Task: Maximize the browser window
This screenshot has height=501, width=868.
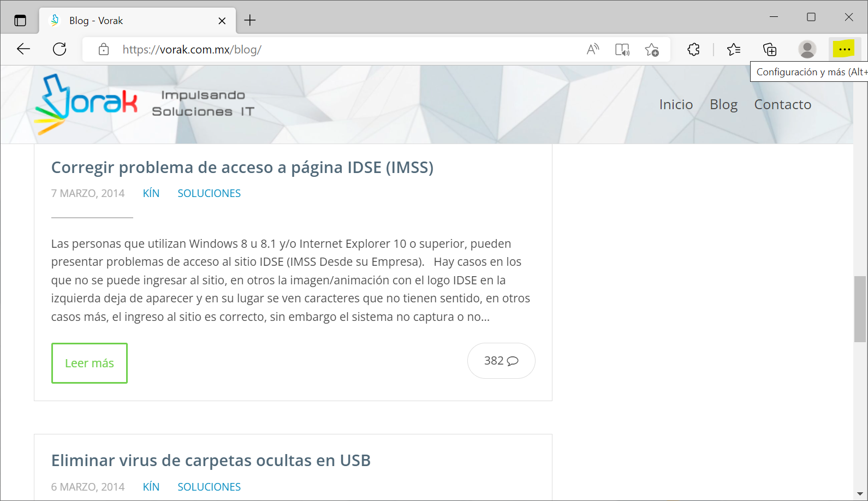Action: (x=811, y=17)
